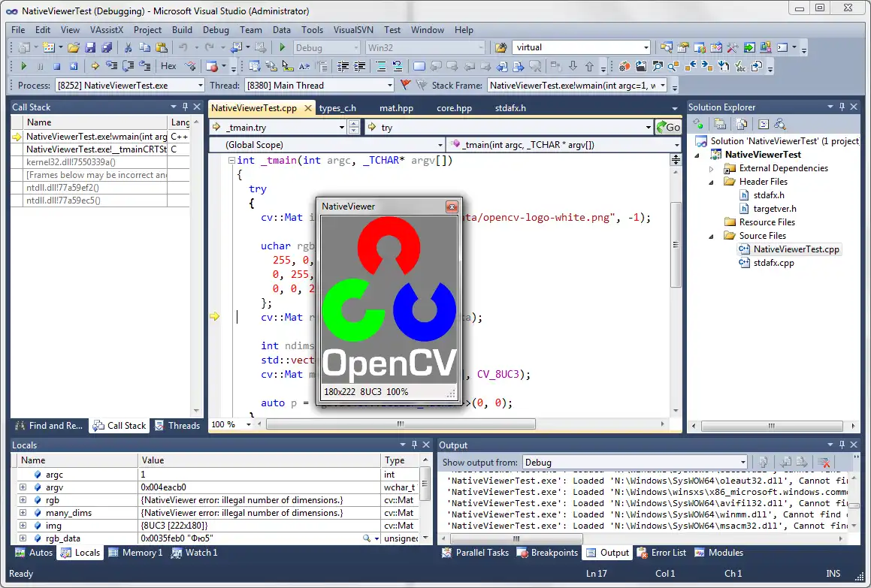Switch to the Breakpoints tab

tap(548, 553)
